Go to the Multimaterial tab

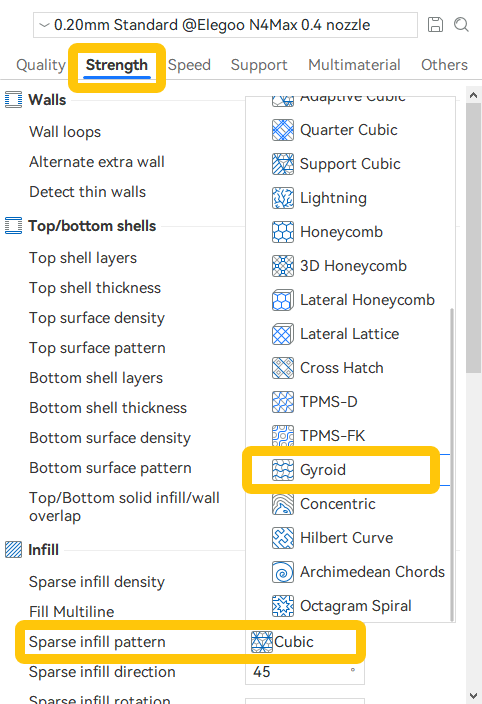pyautogui.click(x=354, y=65)
